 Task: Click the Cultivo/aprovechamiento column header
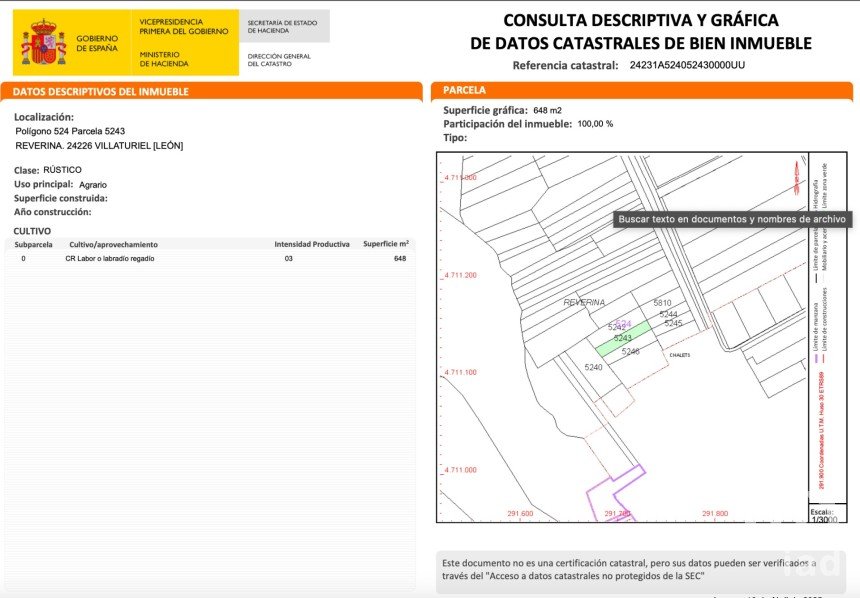point(113,244)
